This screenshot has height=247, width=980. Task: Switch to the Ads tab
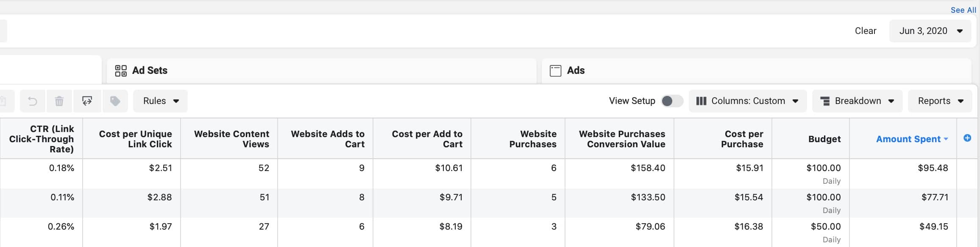point(575,70)
